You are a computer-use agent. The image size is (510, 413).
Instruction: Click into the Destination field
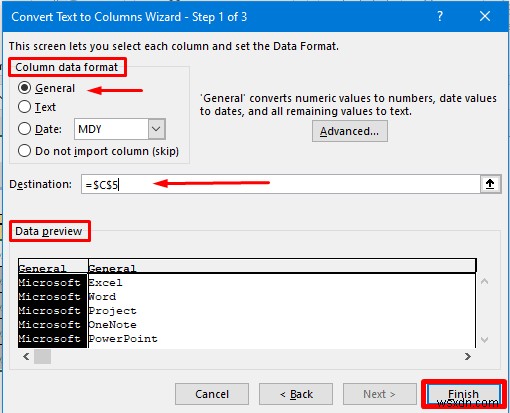point(280,184)
